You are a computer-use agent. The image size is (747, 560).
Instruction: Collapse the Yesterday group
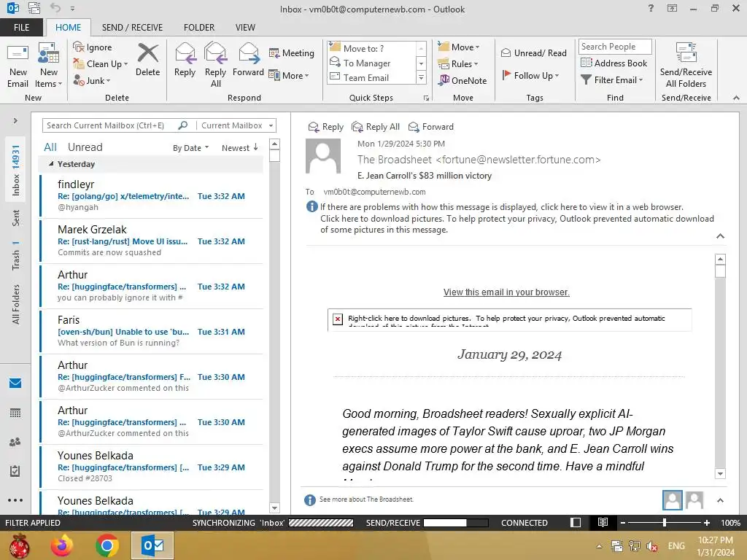tap(51, 164)
